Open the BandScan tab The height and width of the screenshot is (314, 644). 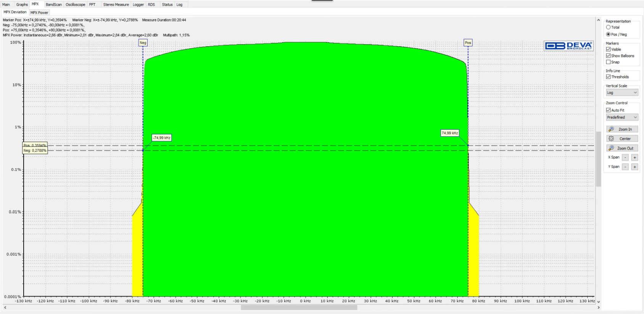click(54, 5)
